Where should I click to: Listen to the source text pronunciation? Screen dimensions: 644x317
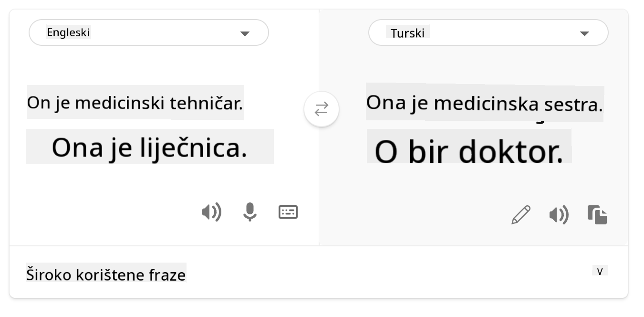[211, 212]
